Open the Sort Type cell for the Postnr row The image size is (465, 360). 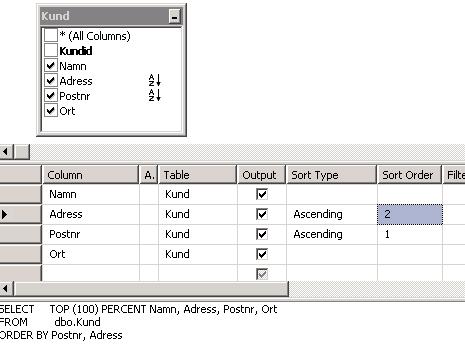332,234
